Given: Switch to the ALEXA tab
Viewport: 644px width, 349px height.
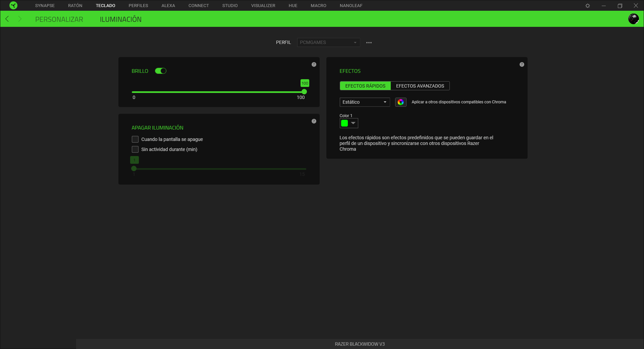Looking at the screenshot, I should tap(168, 6).
